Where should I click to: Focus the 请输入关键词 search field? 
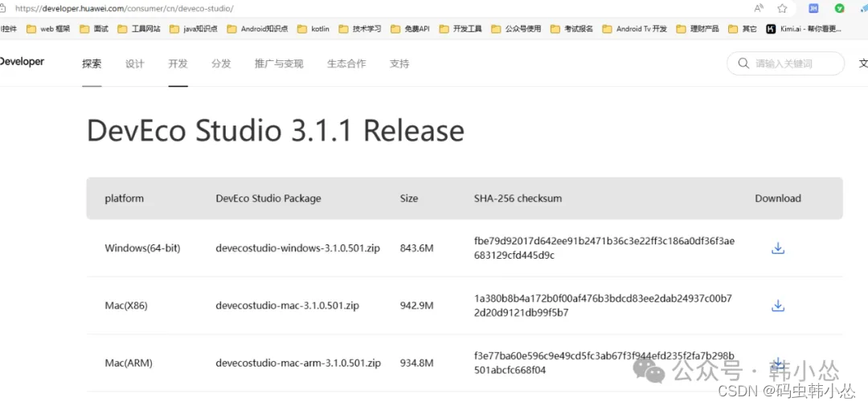785,64
